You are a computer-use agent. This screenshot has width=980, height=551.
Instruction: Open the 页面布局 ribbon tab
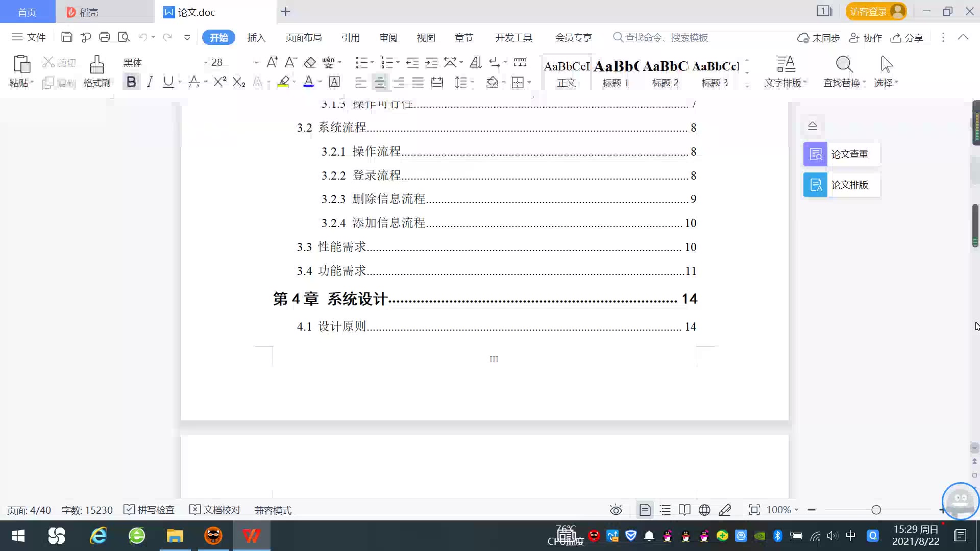pyautogui.click(x=303, y=38)
